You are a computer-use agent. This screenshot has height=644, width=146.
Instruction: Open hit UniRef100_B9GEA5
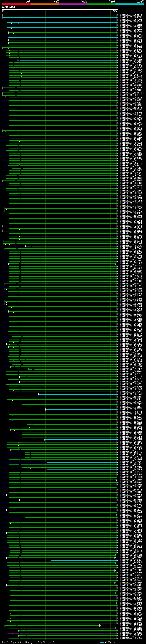pos(131,60)
